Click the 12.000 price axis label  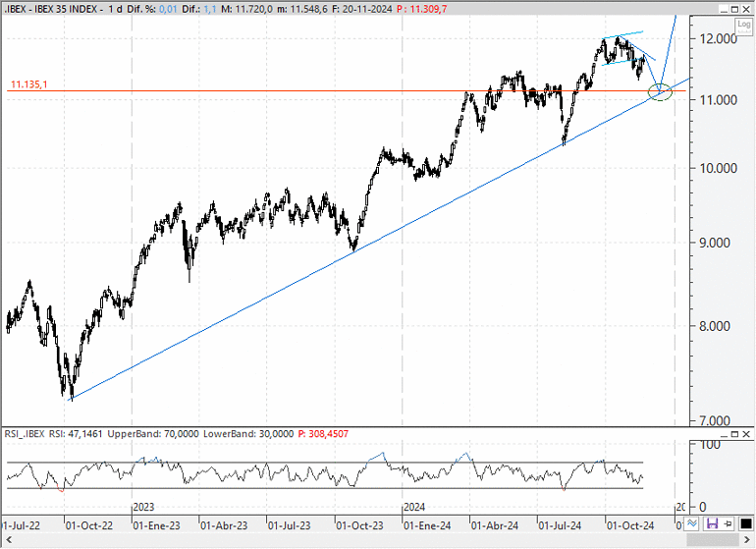[x=719, y=38]
